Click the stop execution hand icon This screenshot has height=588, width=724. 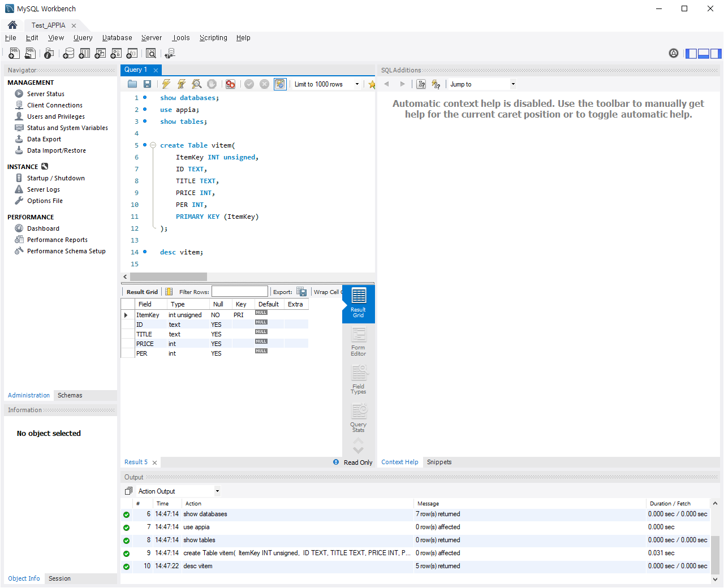(x=212, y=84)
